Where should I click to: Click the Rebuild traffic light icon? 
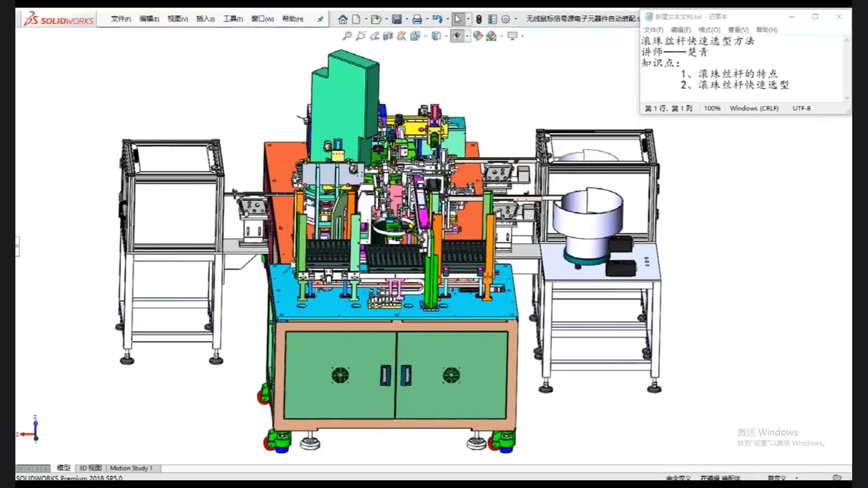coord(479,19)
